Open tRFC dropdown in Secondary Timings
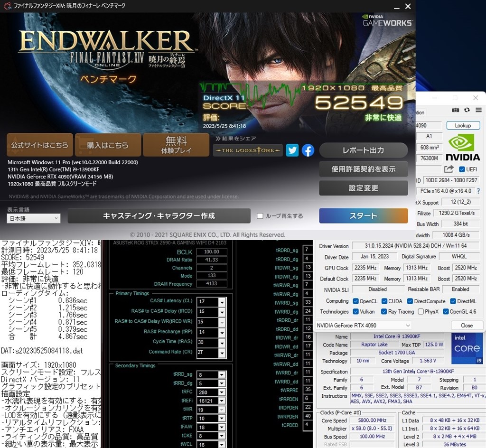The width and height of the screenshot is (486, 448). 222,392
